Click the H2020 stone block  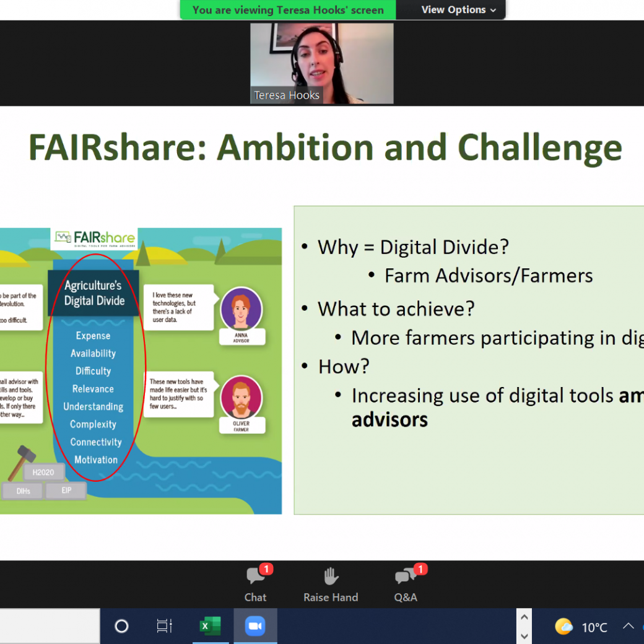(43, 472)
